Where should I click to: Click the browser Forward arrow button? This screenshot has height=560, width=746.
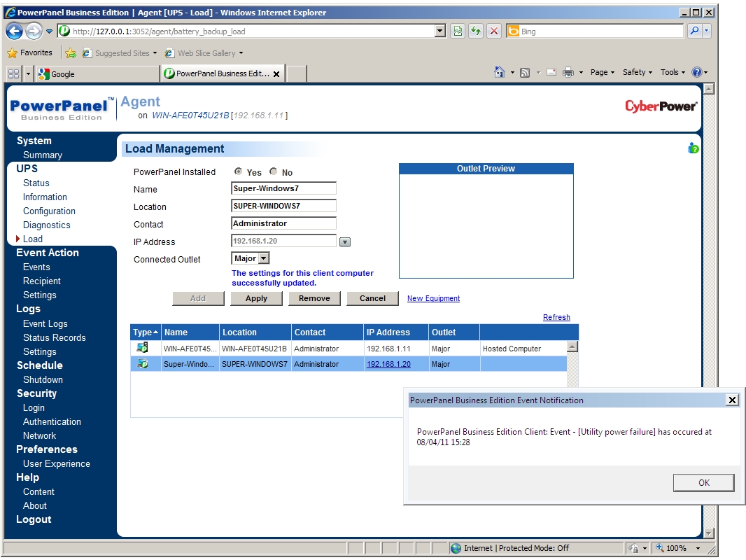(34, 31)
